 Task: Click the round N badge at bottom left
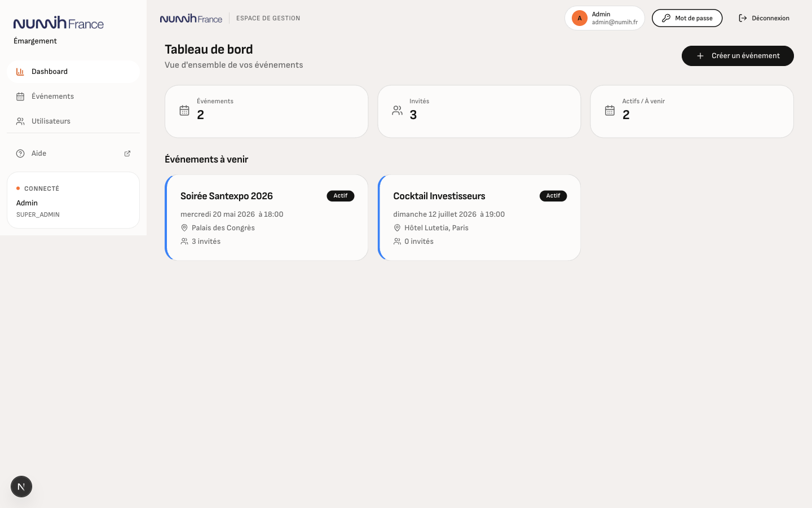(21, 487)
